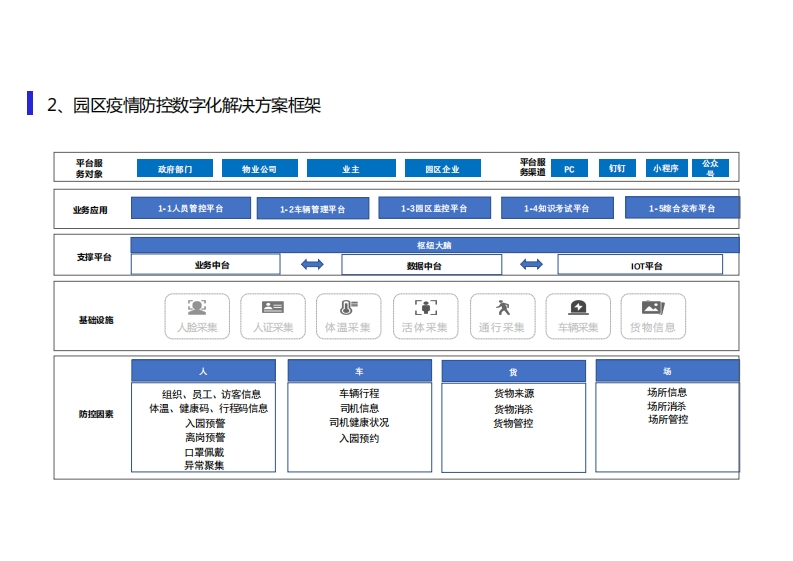Click the double arrow between 数据中台 and IOT平台
The image size is (793, 561).
[531, 264]
